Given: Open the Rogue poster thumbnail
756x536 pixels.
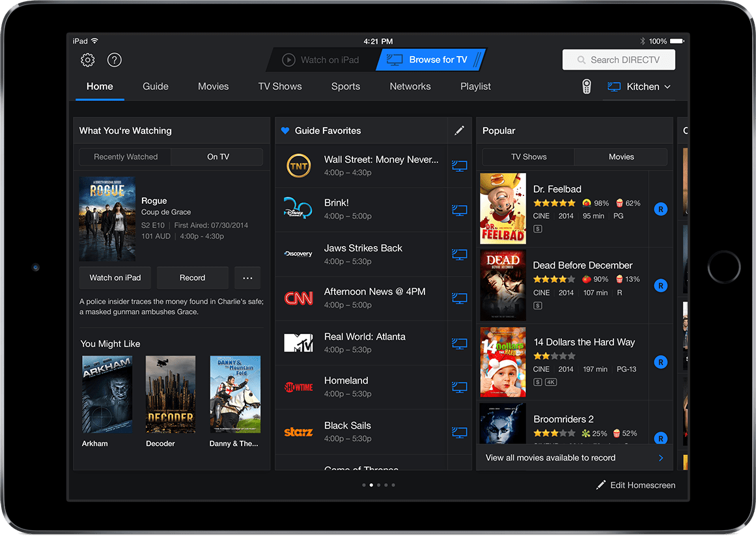Looking at the screenshot, I should [107, 219].
